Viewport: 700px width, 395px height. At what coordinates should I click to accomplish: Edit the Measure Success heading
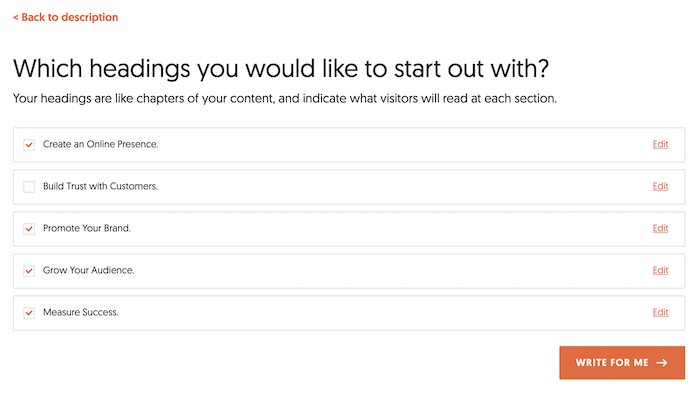tap(660, 312)
